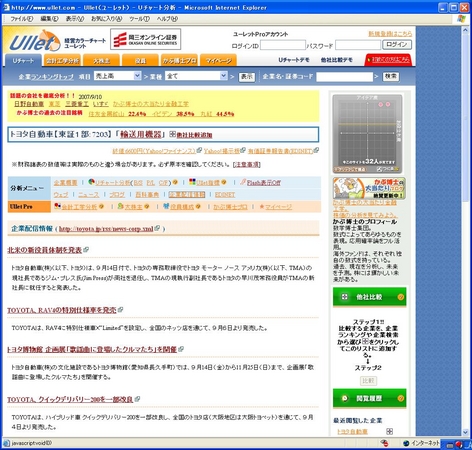The height and width of the screenshot is (450, 472).
Task: Click the Ullet指標 colored-squares icon
Action: pyautogui.click(x=192, y=182)
